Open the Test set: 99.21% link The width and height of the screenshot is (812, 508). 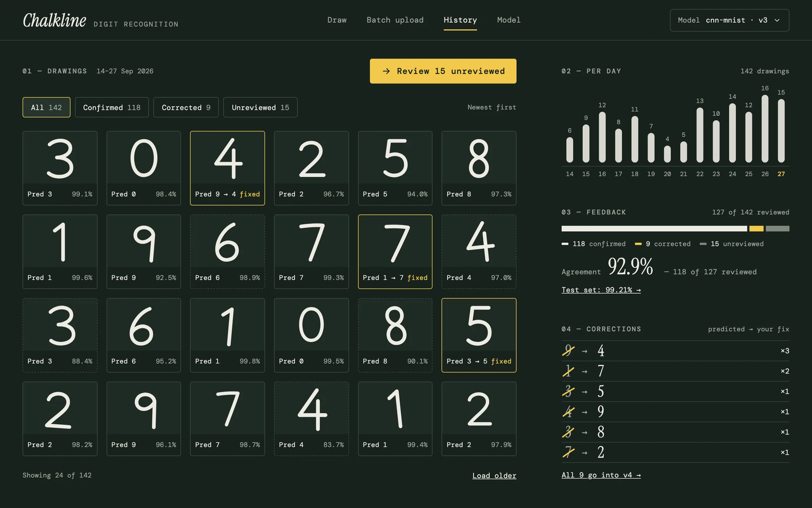601,290
